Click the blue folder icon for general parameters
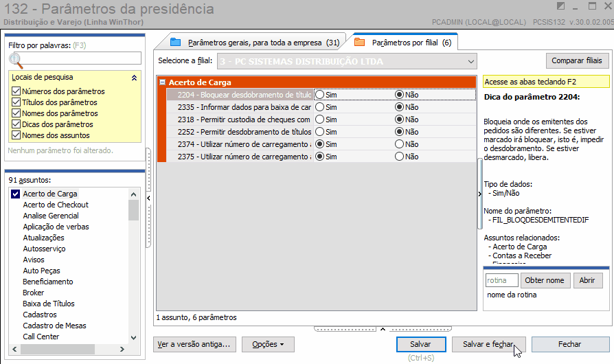This screenshot has height=364, width=614. coord(175,43)
